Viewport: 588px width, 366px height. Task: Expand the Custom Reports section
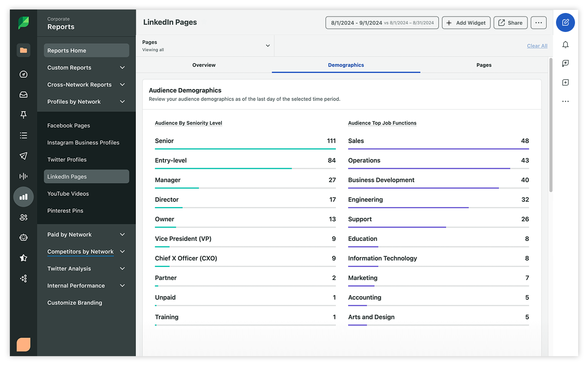tap(85, 67)
